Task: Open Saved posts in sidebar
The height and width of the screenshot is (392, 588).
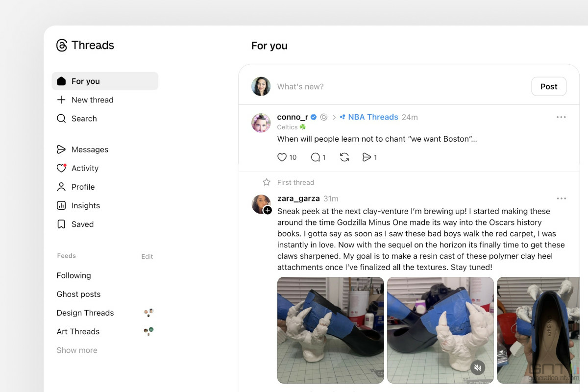Action: (82, 224)
